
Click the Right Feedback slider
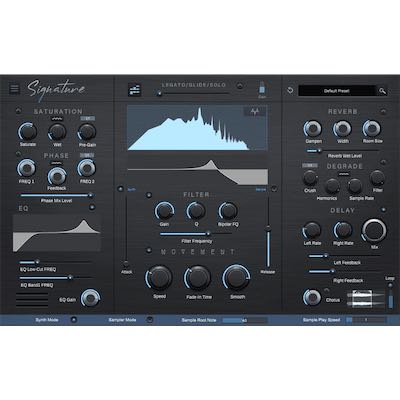344,271
